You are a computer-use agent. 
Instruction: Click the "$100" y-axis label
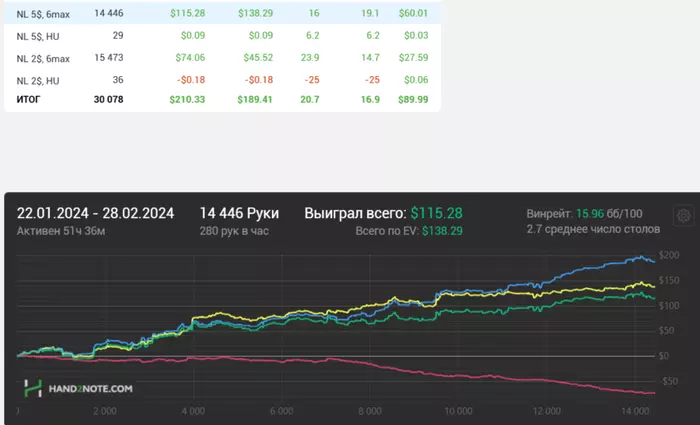click(669, 306)
